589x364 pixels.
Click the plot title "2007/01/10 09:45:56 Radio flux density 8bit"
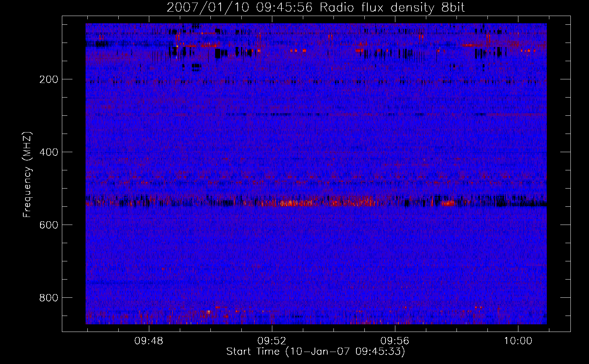pos(316,8)
